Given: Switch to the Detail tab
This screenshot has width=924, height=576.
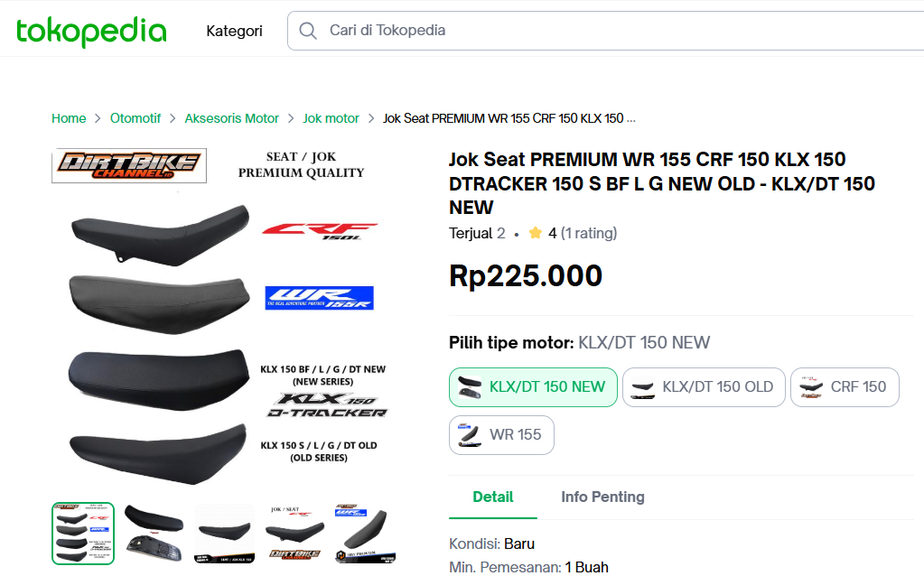Looking at the screenshot, I should (493, 497).
